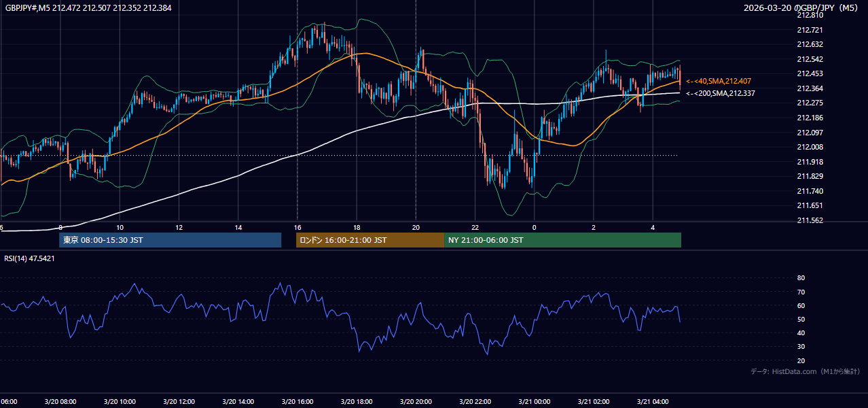The width and height of the screenshot is (868, 408).
Task: Click the 3/20 12:00 date axis label
Action: pyautogui.click(x=179, y=401)
